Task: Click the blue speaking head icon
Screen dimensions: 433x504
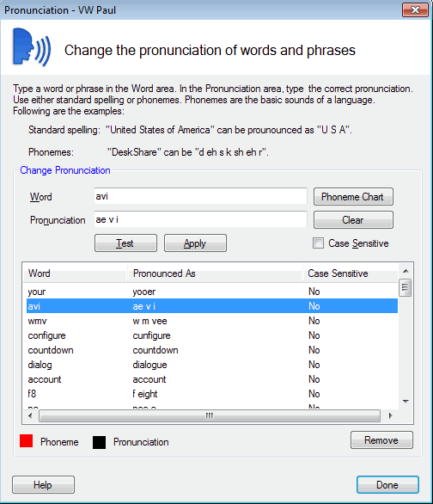Action: 32,47
